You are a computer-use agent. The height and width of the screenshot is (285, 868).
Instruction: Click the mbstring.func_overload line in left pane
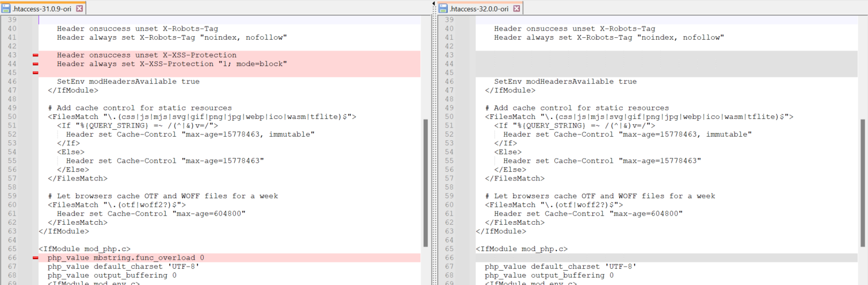tap(125, 258)
